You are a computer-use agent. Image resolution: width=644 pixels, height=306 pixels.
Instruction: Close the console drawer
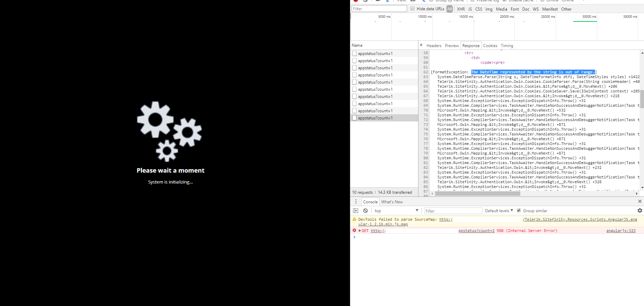pos(640,201)
